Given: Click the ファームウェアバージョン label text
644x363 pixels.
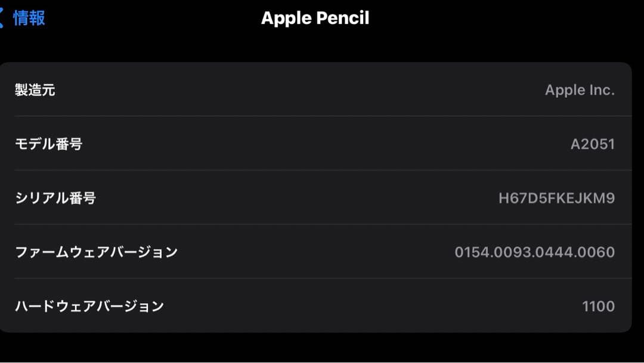Looking at the screenshot, I should (x=95, y=252).
